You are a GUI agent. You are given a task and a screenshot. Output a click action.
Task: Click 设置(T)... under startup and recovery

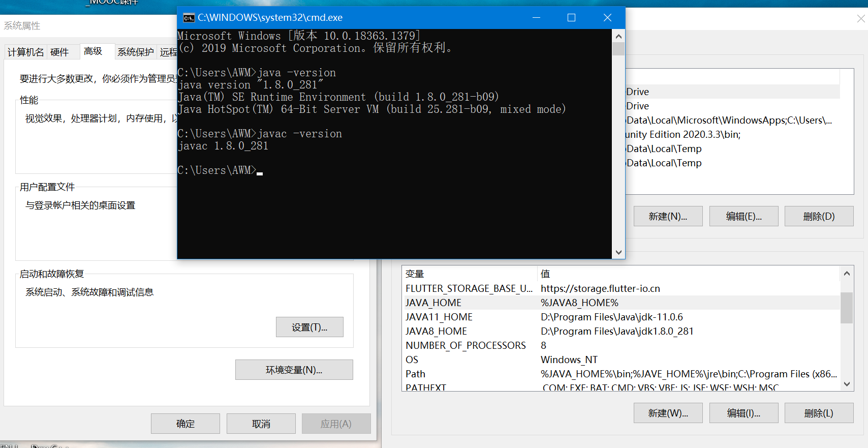point(309,327)
